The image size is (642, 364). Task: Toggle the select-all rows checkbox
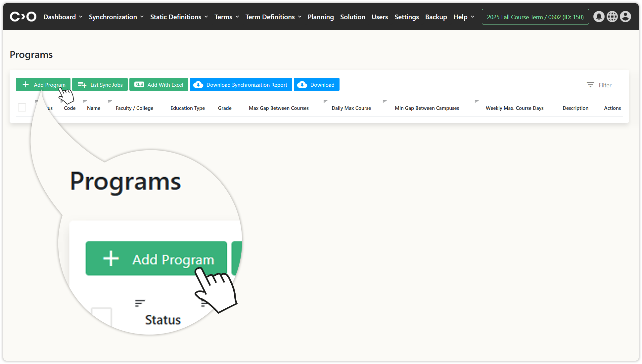point(22,108)
